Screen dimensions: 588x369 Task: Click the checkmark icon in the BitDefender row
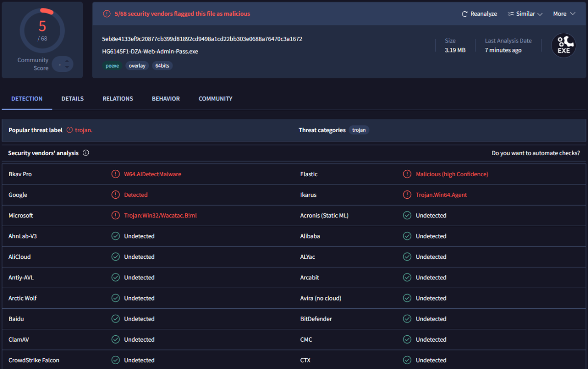[x=407, y=319]
